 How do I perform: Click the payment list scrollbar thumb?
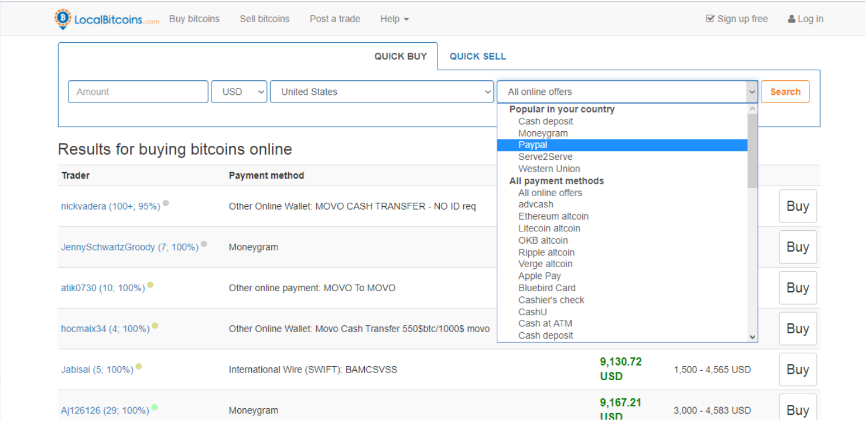coord(753,151)
